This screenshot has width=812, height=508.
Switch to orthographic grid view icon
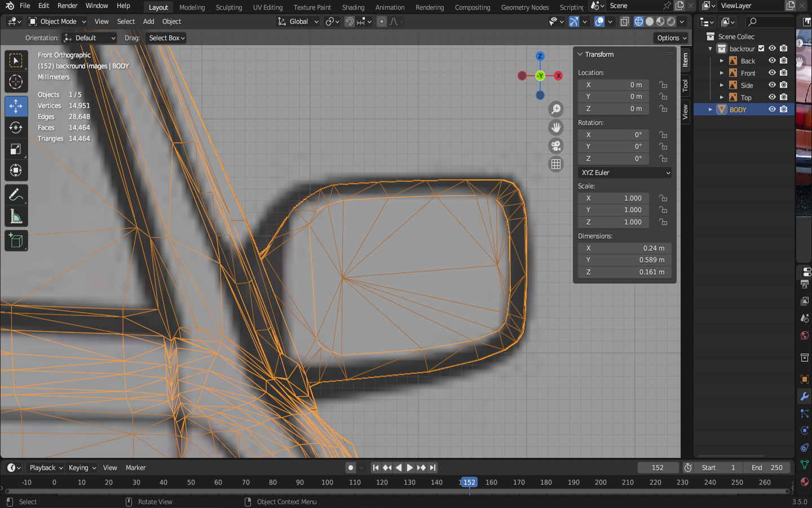point(556,164)
